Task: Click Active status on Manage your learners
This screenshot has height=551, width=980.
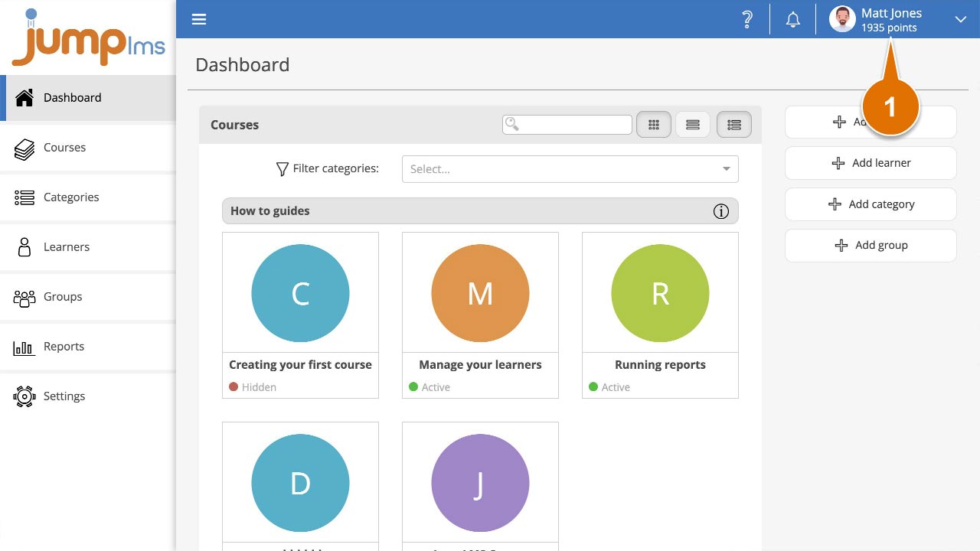Action: tap(430, 387)
